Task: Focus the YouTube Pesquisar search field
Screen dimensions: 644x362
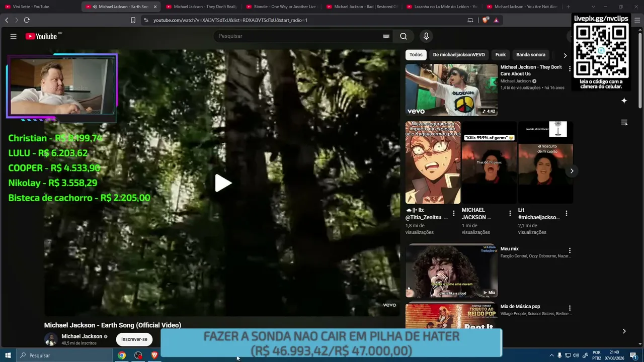Action: click(x=299, y=36)
